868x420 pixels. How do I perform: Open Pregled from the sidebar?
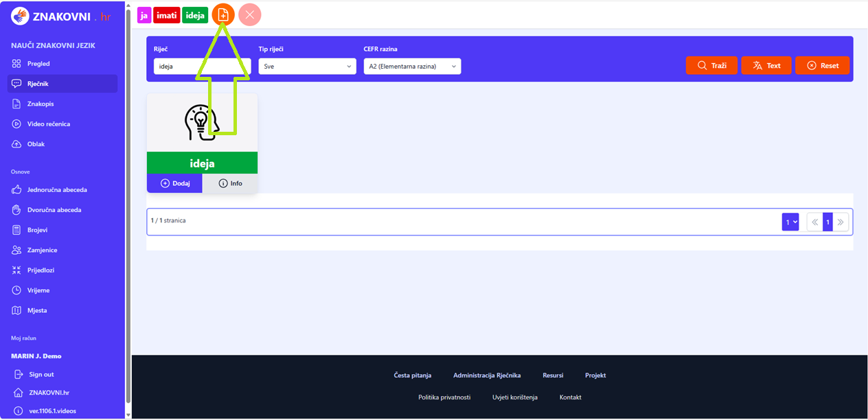[x=38, y=64]
